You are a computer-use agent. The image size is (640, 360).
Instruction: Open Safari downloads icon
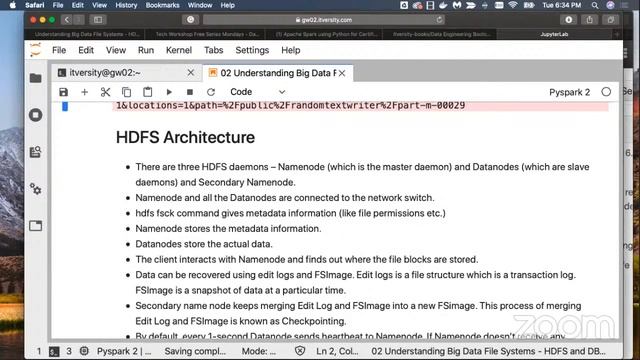coord(569,20)
